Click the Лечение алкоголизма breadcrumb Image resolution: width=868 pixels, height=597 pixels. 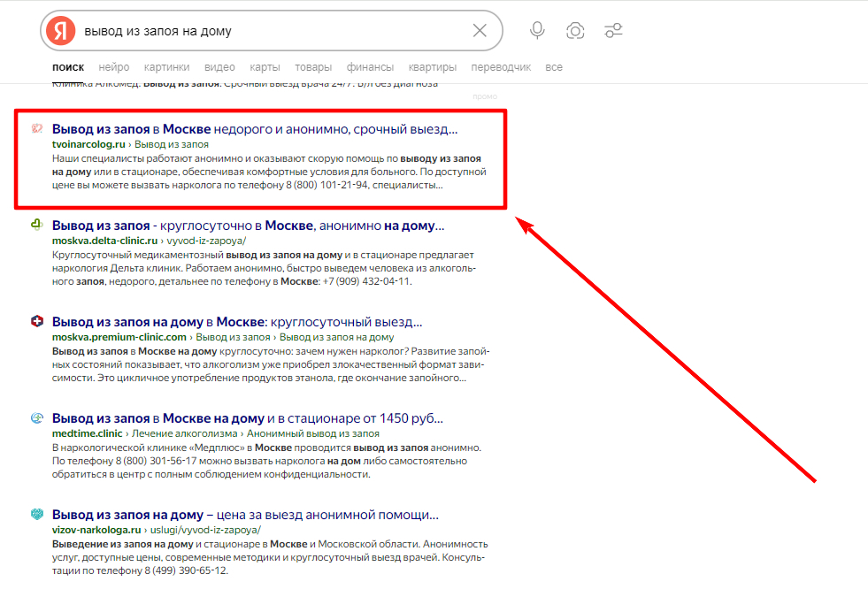click(x=186, y=433)
